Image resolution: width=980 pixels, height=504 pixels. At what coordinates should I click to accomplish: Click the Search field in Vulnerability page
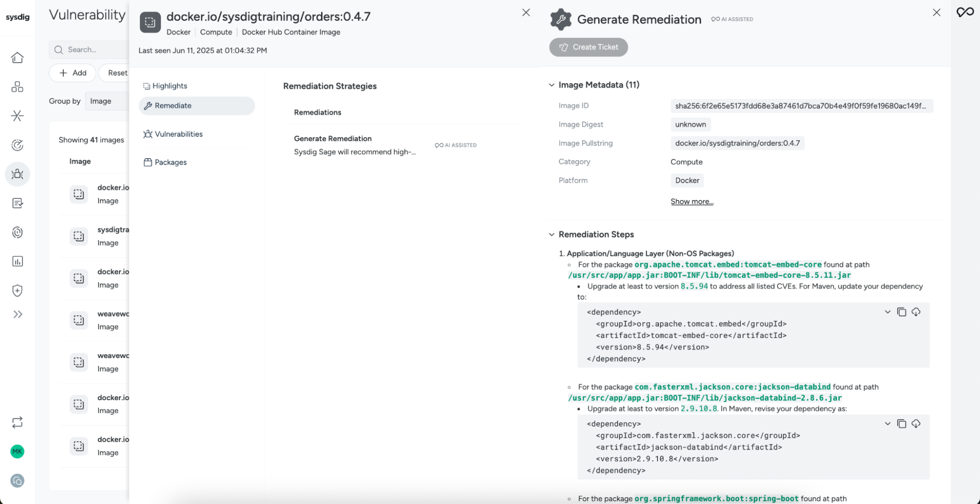(x=89, y=49)
